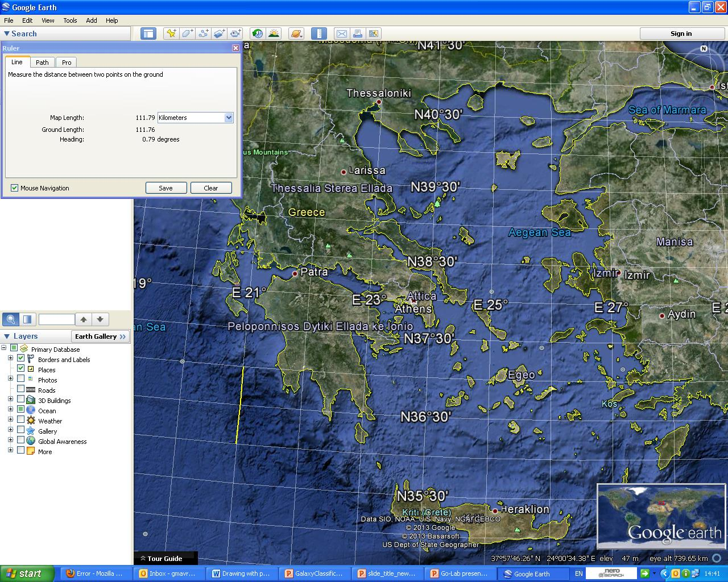728x582 pixels.
Task: Click the 3D Buildings layer icon
Action: (31, 400)
